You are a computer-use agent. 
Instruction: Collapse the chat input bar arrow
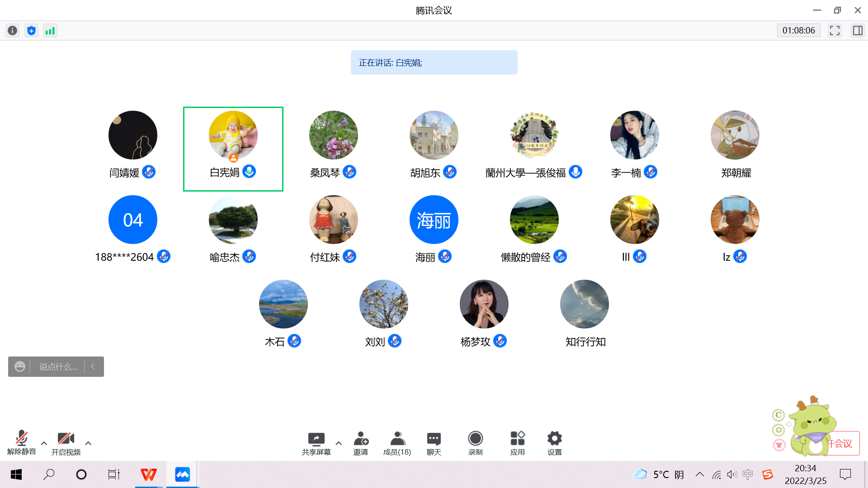[x=93, y=366]
